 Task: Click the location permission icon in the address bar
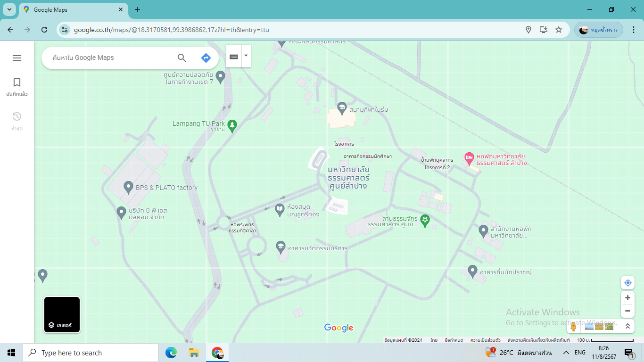[528, 30]
